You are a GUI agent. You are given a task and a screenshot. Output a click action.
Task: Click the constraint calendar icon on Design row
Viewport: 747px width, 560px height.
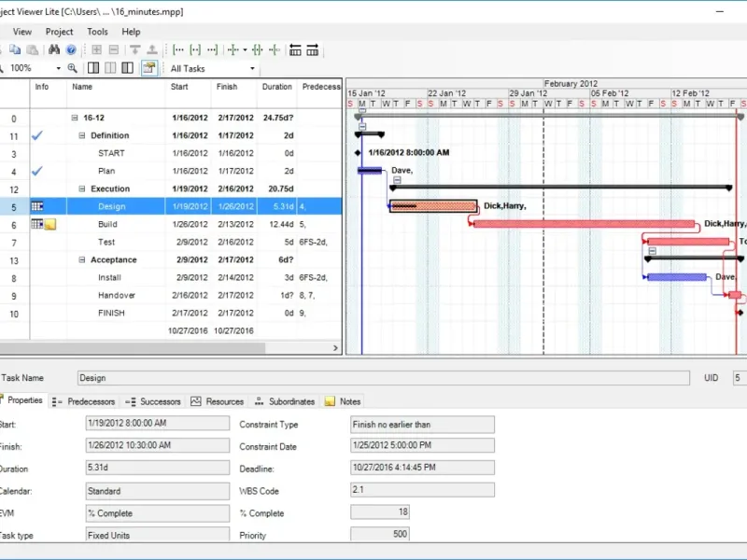[37, 206]
